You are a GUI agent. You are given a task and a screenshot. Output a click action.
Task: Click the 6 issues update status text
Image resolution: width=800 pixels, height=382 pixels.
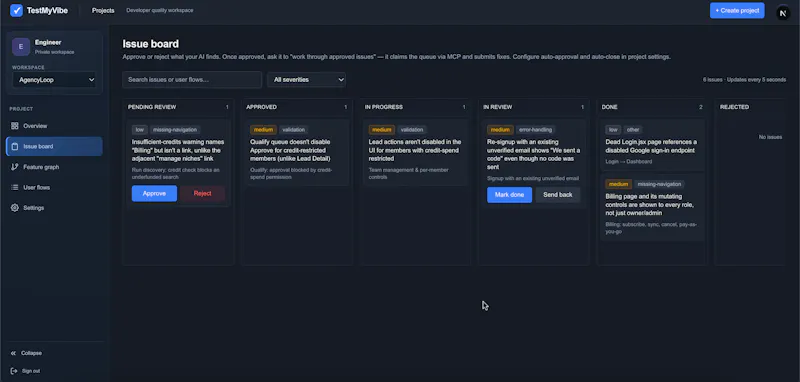[x=744, y=80]
